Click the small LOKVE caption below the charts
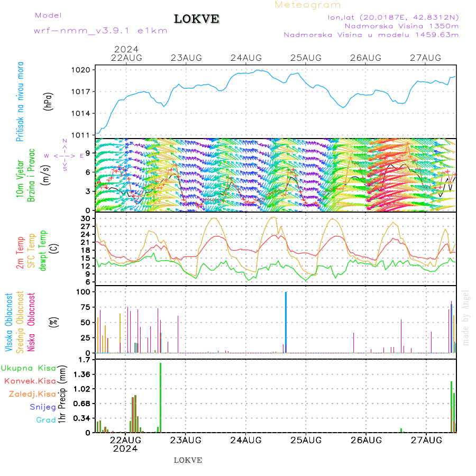The height and width of the screenshot is (476, 476). point(188,460)
